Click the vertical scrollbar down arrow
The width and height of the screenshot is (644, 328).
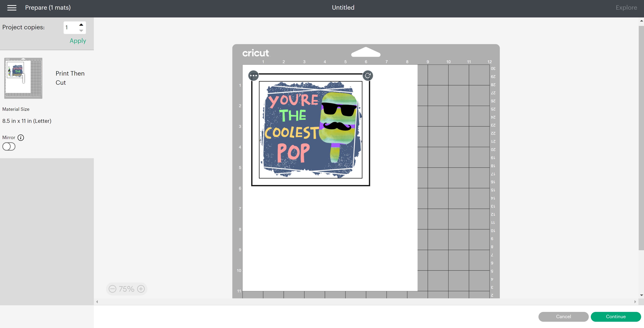coord(641,295)
